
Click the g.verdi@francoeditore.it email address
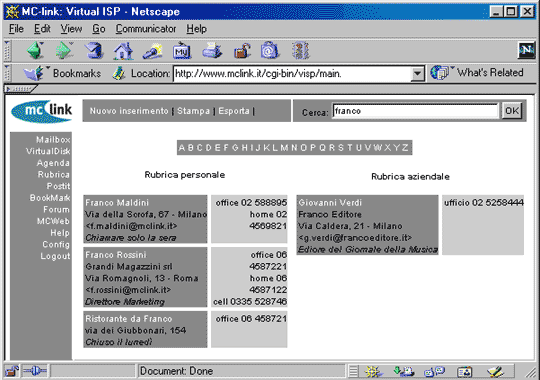pos(355,238)
